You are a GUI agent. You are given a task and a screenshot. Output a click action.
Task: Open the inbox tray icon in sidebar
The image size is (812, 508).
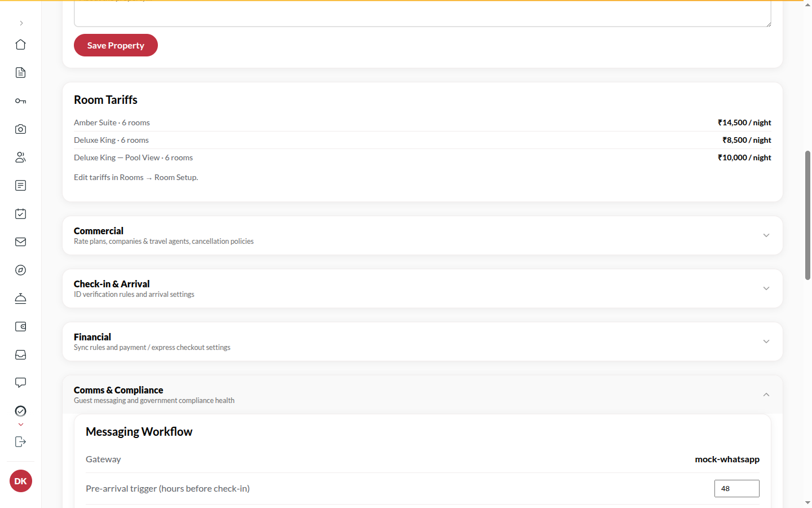point(21,355)
